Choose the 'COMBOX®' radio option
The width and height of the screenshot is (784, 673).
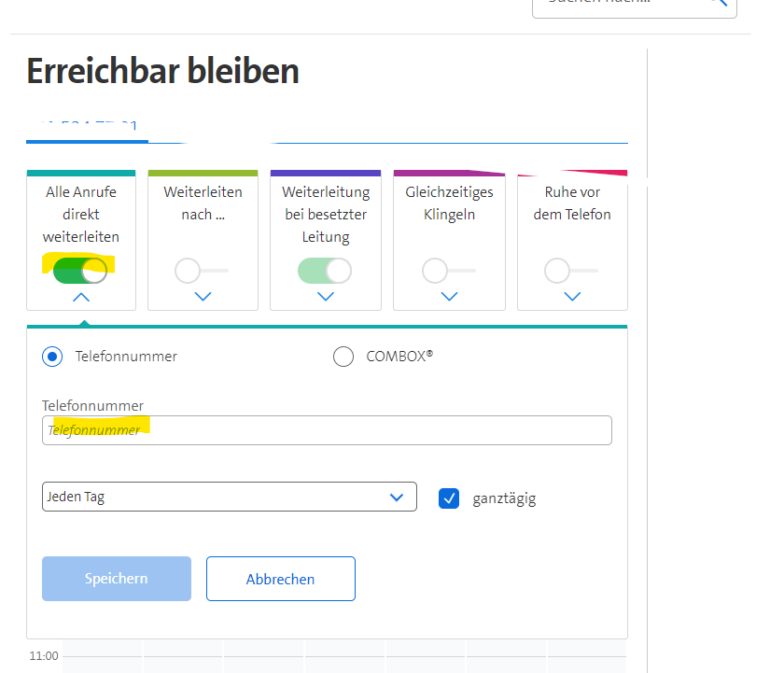click(343, 357)
